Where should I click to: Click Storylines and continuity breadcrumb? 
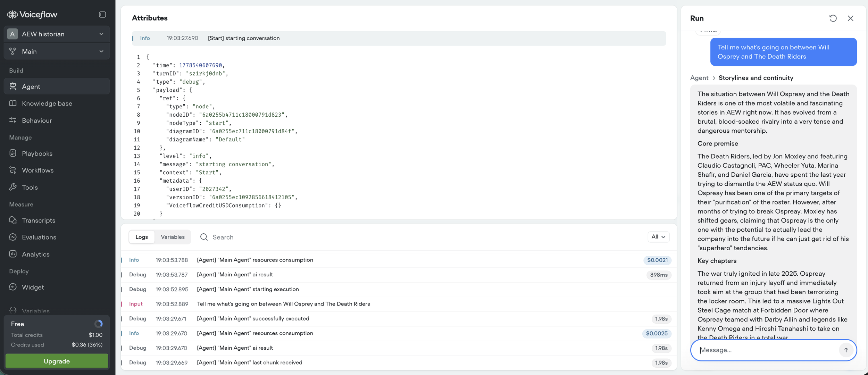756,78
